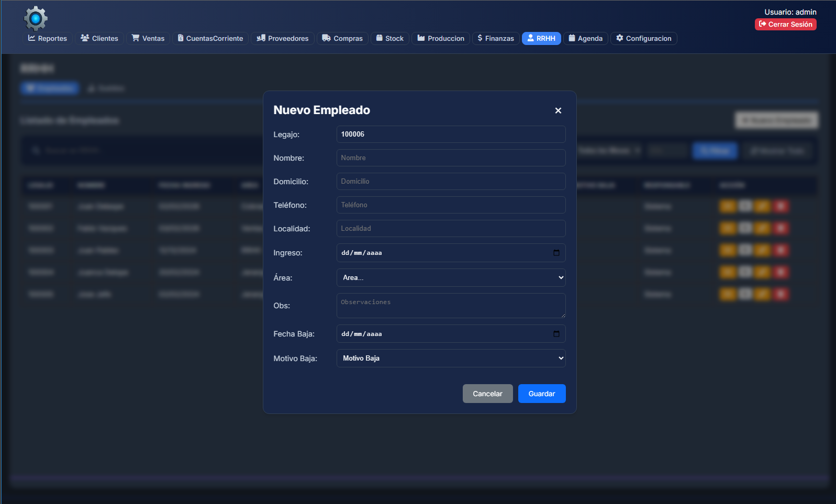Focus the Localidad input field

click(451, 229)
